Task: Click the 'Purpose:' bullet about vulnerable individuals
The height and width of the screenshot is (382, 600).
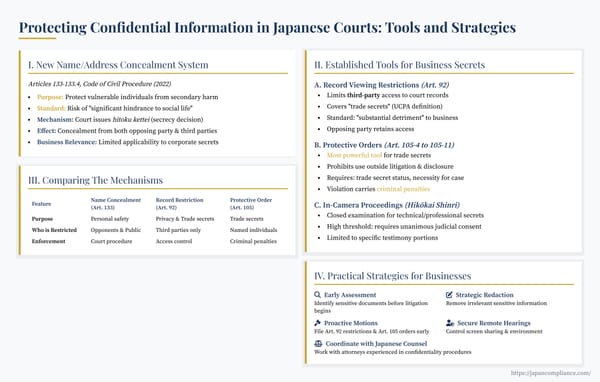Action: click(x=127, y=97)
